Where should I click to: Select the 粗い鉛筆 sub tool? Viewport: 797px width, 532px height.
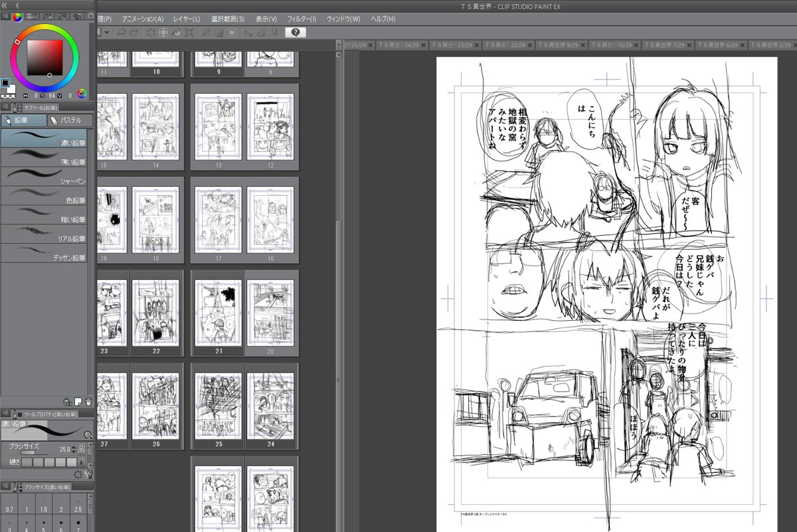point(44,215)
